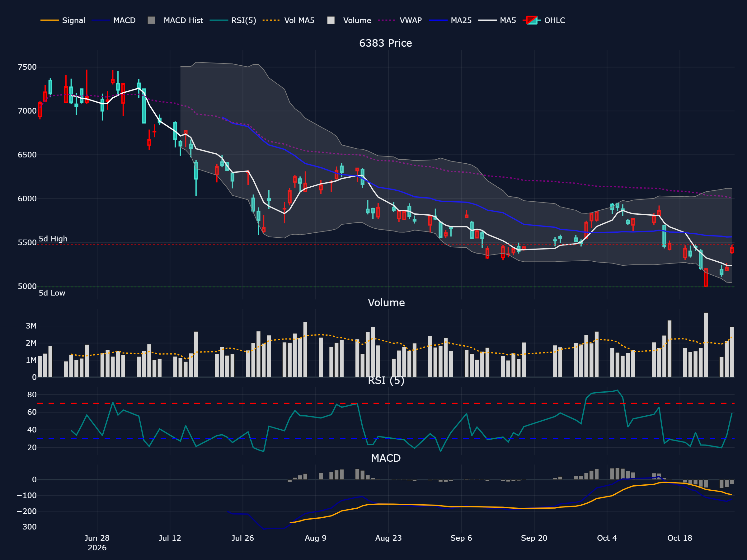
Task: Click the 'Sep 6' x-axis label
Action: [461, 538]
